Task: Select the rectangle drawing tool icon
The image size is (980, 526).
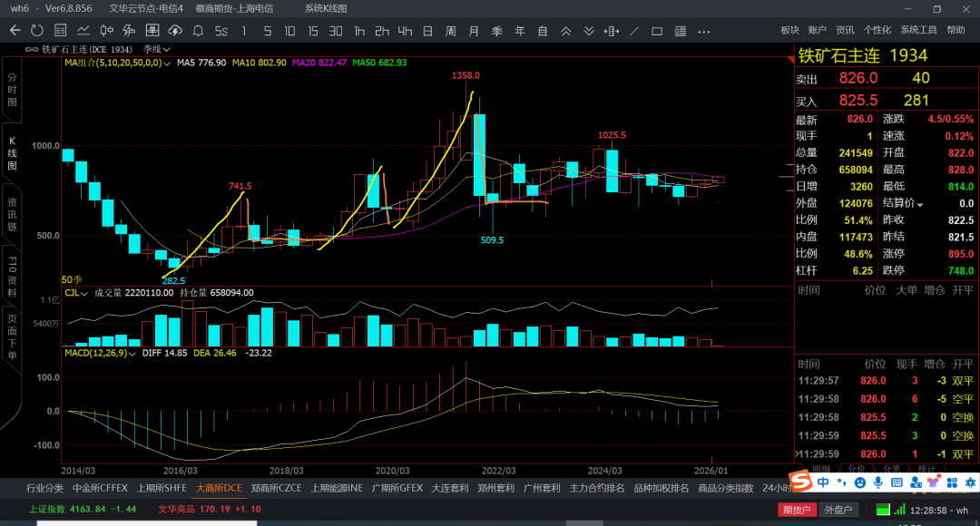Action: [x=659, y=31]
